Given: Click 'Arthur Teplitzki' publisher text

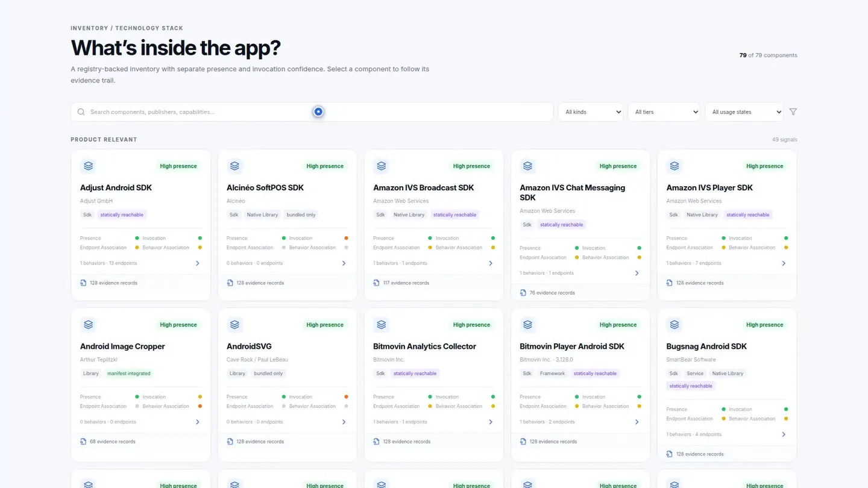Looking at the screenshot, I should (x=99, y=360).
